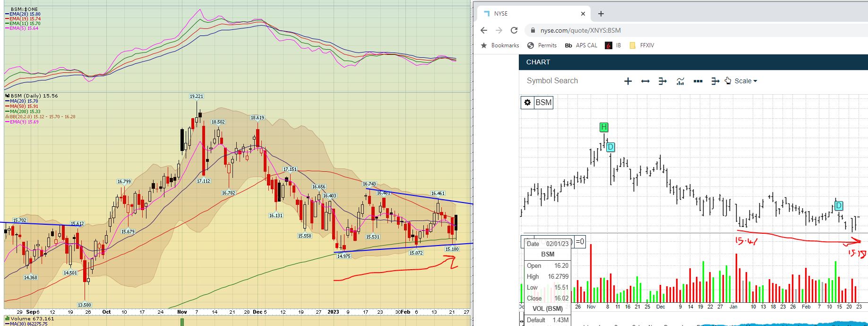Go back to previous browser page
Image resolution: width=868 pixels, height=326 pixels.
pos(483,30)
